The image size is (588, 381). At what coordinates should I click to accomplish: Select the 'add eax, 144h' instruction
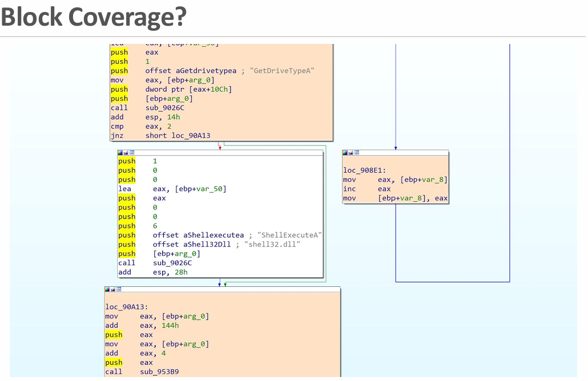[142, 326]
